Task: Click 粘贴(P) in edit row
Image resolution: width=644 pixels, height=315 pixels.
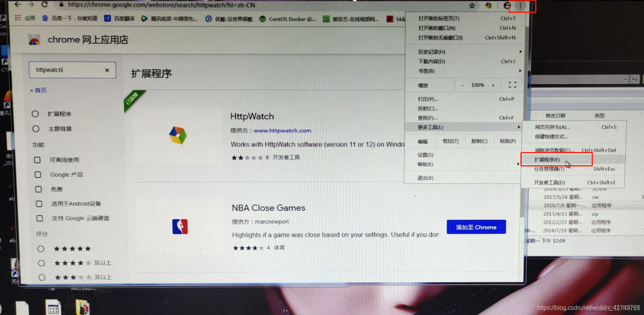Action: coord(508,141)
